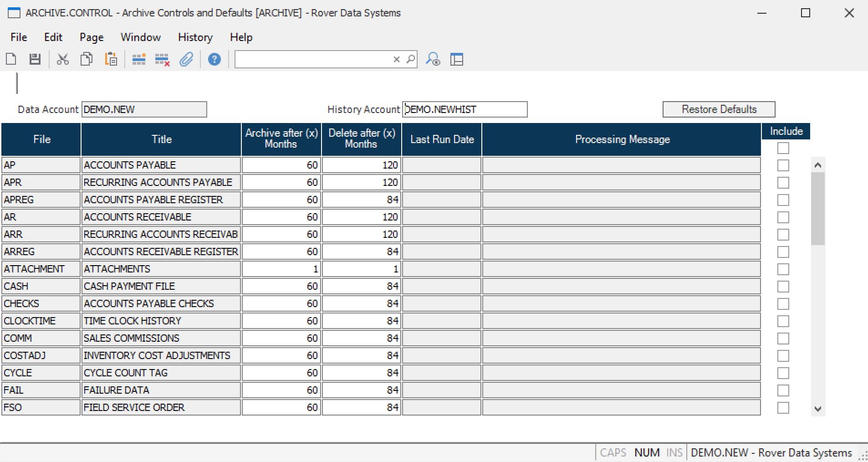This screenshot has width=868, height=462.
Task: Click the New record toolbar icon
Action: pyautogui.click(x=11, y=59)
